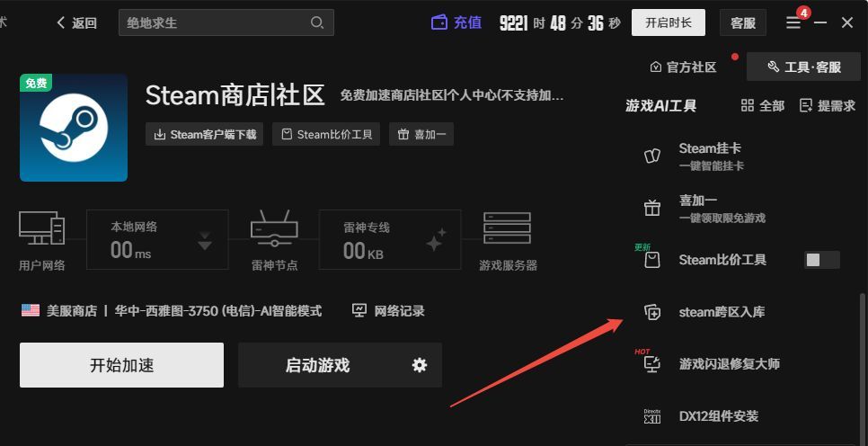This screenshot has width=868, height=446.
Task: Click the 提需求 request icon
Action: (x=806, y=105)
